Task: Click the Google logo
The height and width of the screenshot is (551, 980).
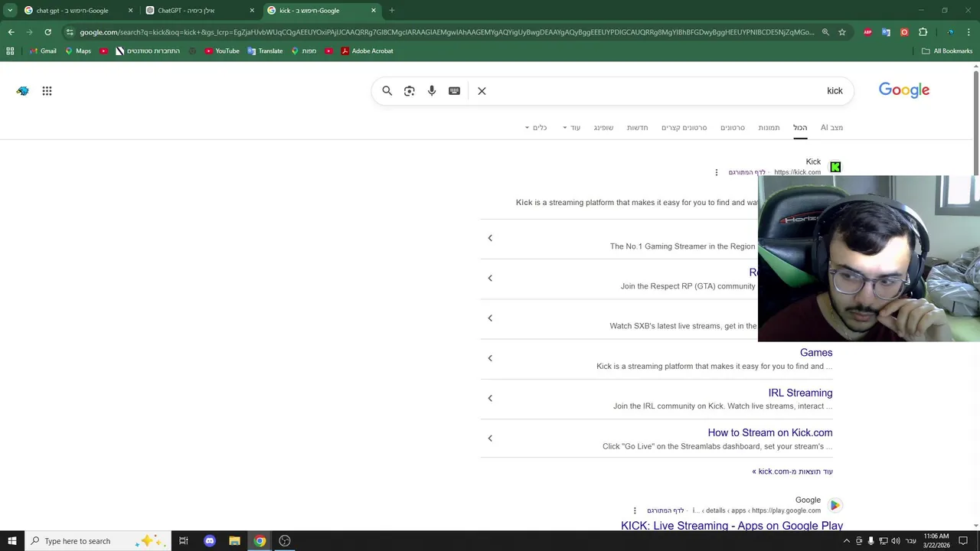Action: click(904, 90)
